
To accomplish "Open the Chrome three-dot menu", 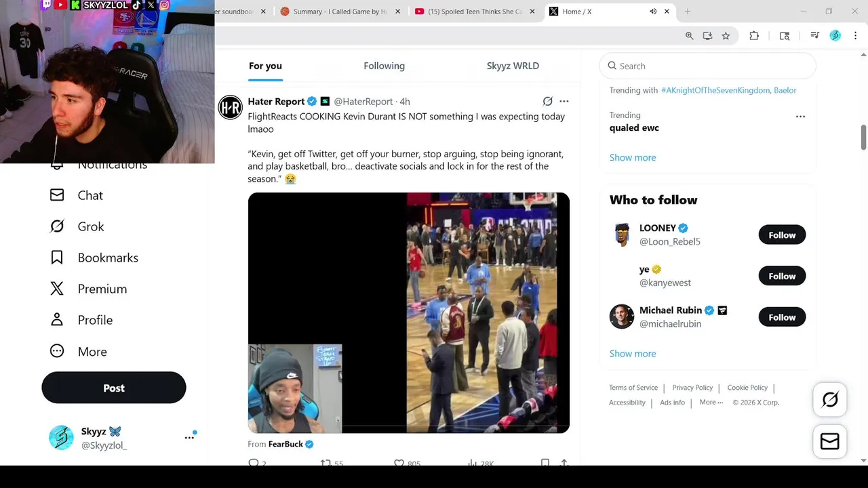I will pyautogui.click(x=856, y=36).
